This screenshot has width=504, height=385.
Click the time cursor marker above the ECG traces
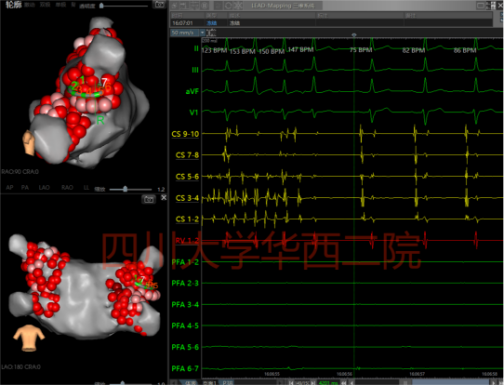354,35
